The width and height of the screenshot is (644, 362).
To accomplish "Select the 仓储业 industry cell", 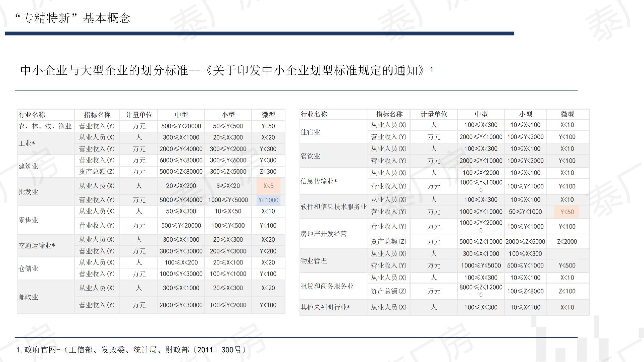I will [46, 268].
